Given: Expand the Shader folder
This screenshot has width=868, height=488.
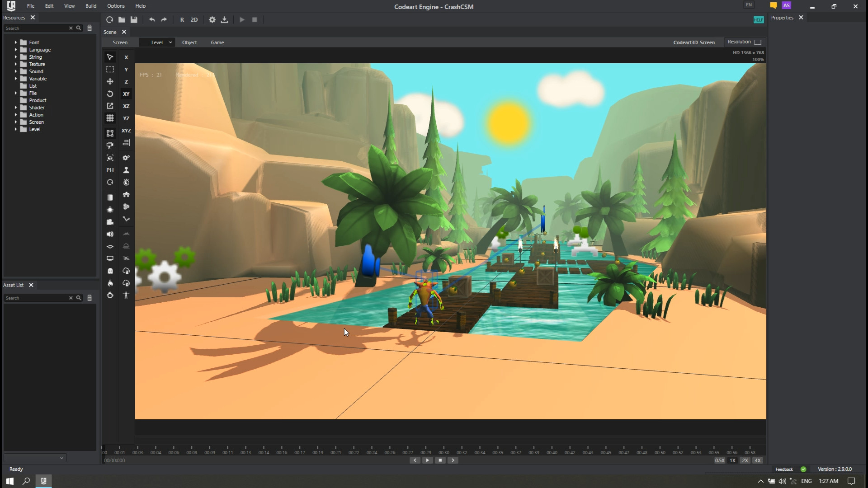Looking at the screenshot, I should [16, 108].
